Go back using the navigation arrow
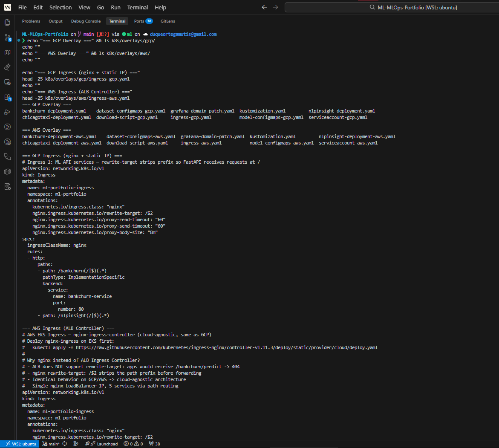This screenshot has width=499, height=448. [264, 7]
